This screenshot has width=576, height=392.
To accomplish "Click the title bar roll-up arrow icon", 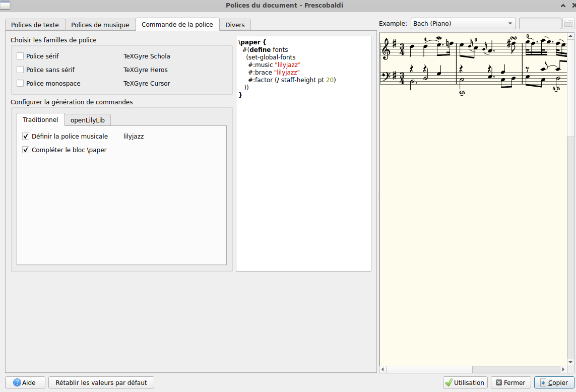I will [563, 5].
